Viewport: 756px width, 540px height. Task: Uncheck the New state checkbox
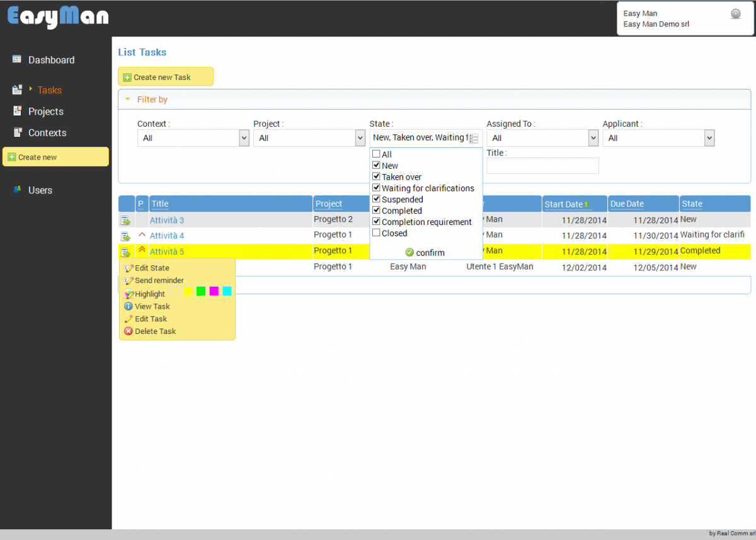click(x=376, y=165)
